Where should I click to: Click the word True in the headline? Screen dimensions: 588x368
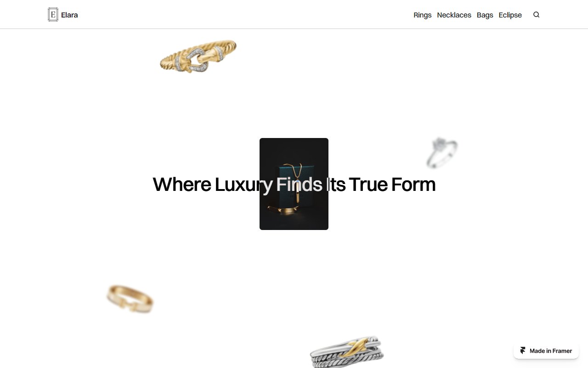pyautogui.click(x=368, y=184)
